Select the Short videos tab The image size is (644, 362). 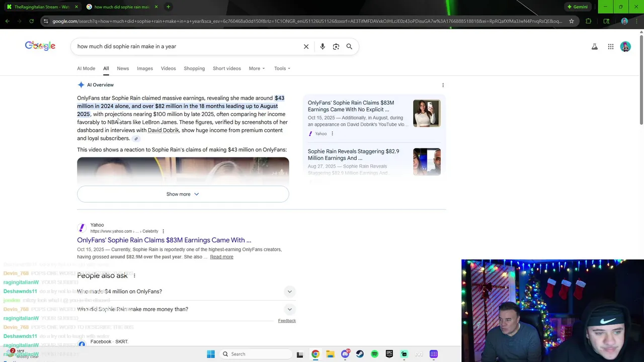coord(227,68)
